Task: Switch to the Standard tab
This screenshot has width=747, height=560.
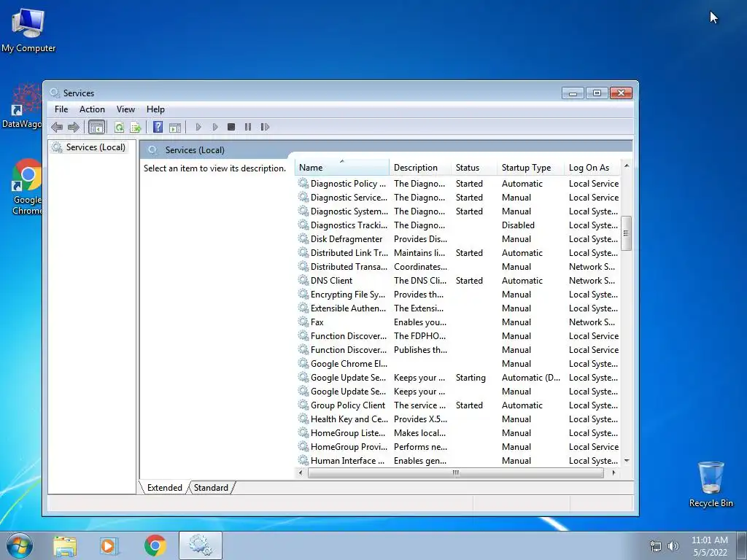Action: point(211,488)
